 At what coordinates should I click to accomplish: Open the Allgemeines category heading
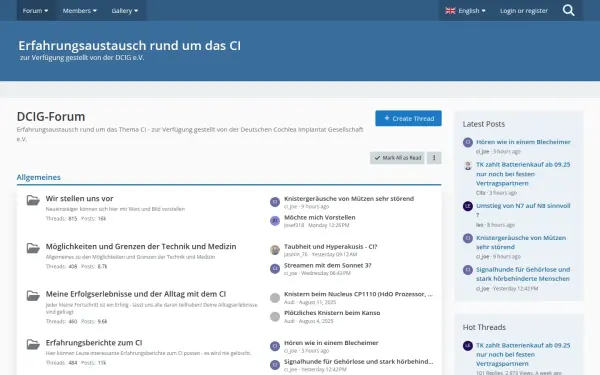coord(39,177)
